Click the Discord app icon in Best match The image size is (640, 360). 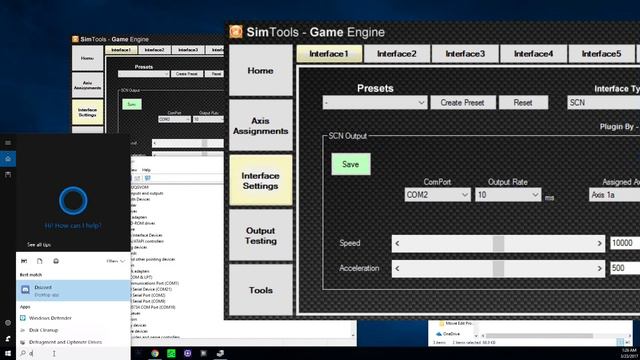click(x=25, y=290)
